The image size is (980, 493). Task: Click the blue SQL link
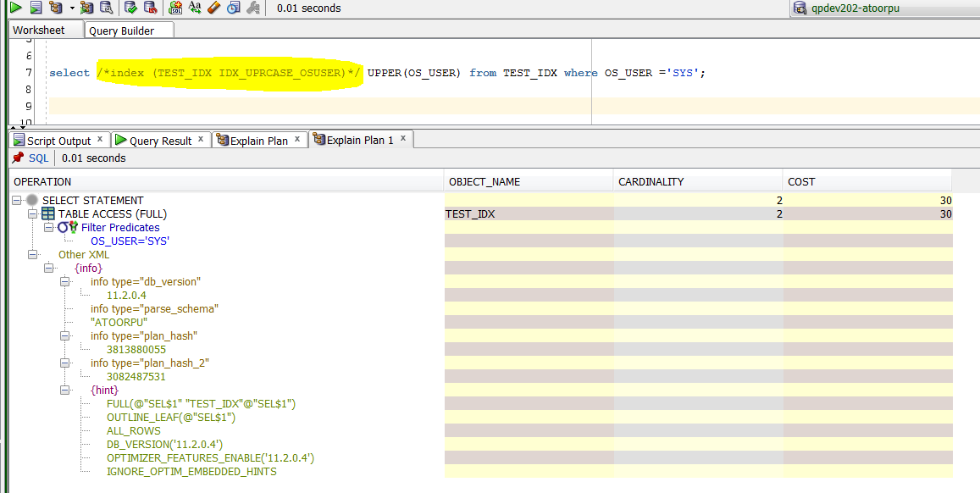pos(39,158)
